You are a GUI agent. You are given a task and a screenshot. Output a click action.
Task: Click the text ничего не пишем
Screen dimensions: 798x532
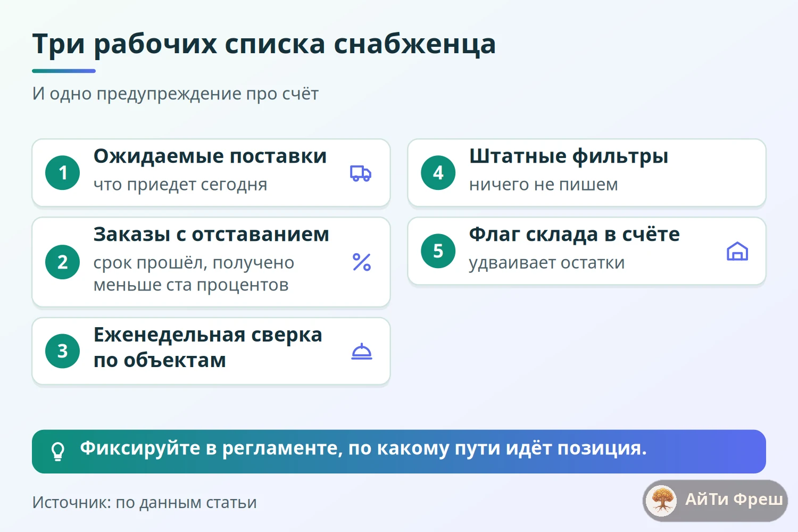tap(544, 185)
